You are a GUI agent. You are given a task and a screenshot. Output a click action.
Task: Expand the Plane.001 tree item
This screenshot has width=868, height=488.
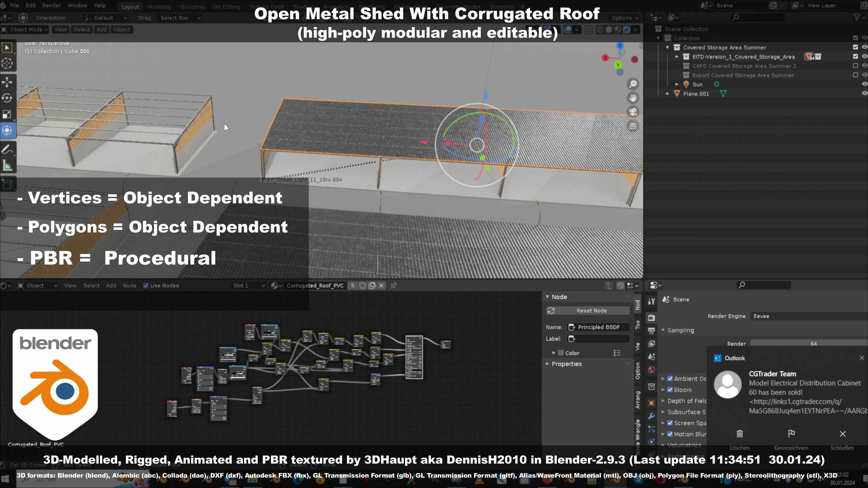pos(668,94)
